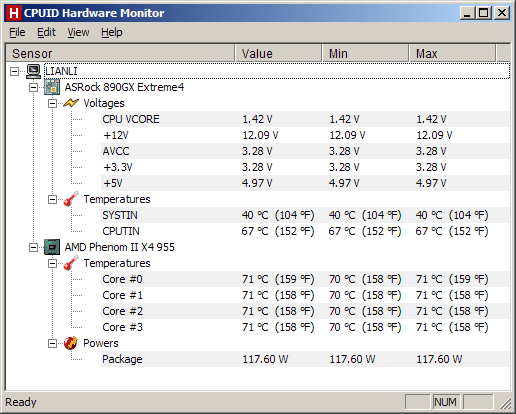Viewport: 516px width, 414px height.
Task: Select the SYSTIN temperature row
Action: 305,215
